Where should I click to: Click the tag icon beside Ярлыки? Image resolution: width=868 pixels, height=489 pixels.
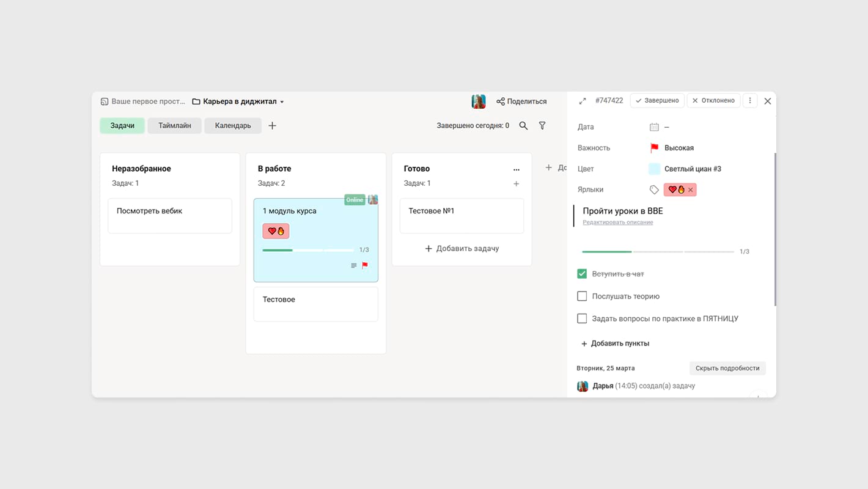pos(654,189)
